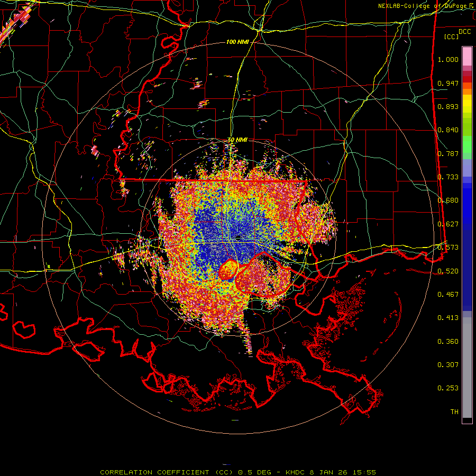Click the 0.467 scale value

tap(448, 295)
